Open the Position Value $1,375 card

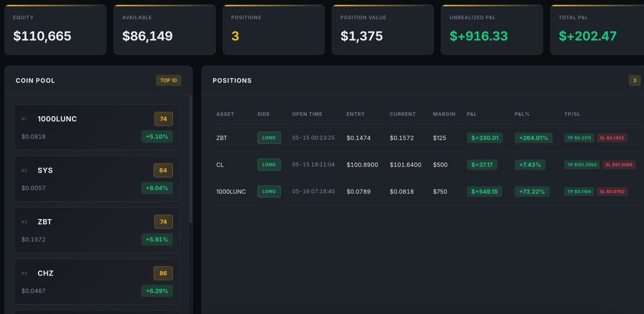click(x=382, y=29)
